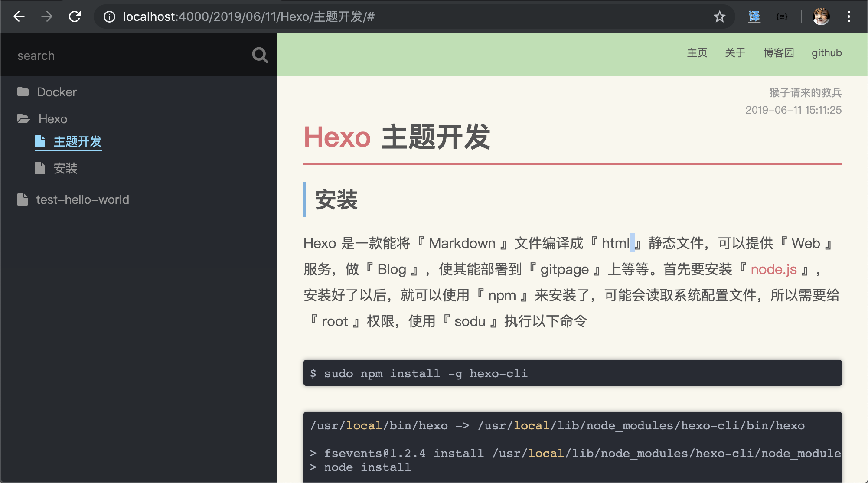
Task: Bookmark page using star icon
Action: [x=719, y=16]
